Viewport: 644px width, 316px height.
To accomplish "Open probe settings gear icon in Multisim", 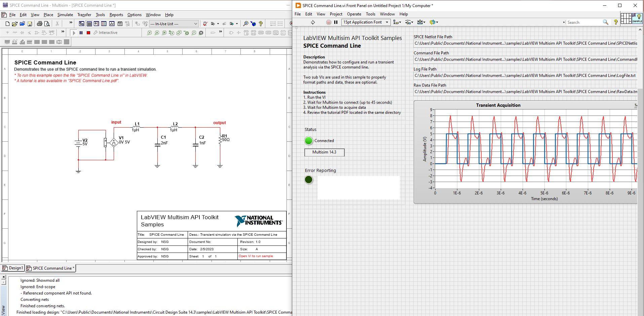I will (x=201, y=33).
